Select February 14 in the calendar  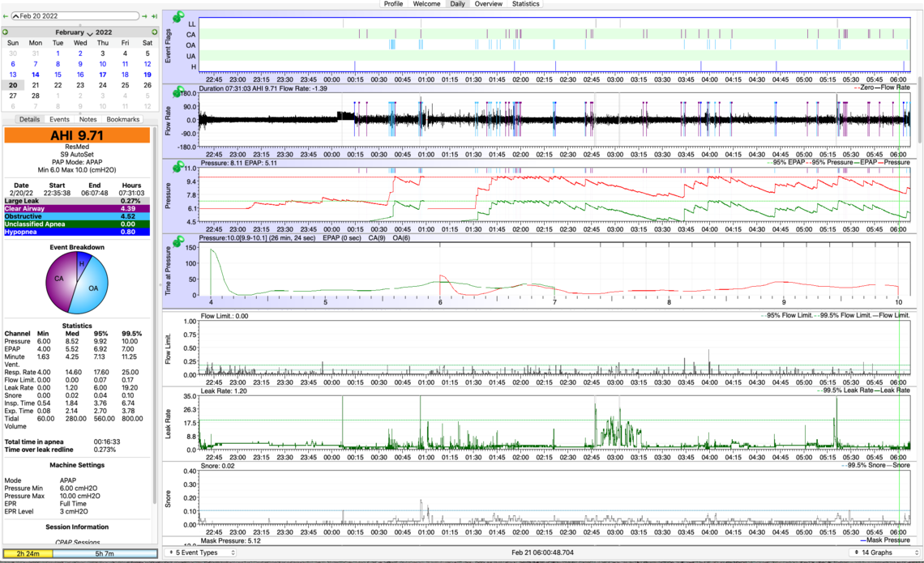point(36,75)
